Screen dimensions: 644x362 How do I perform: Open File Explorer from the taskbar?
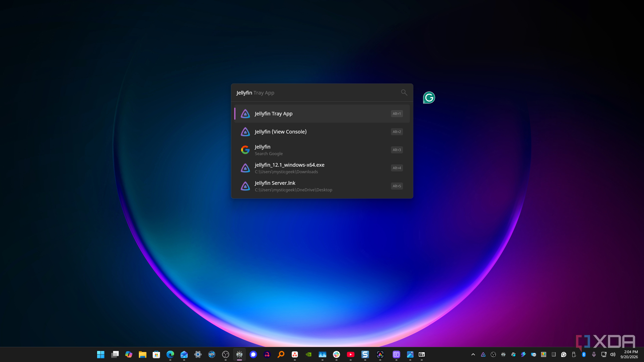point(143,354)
